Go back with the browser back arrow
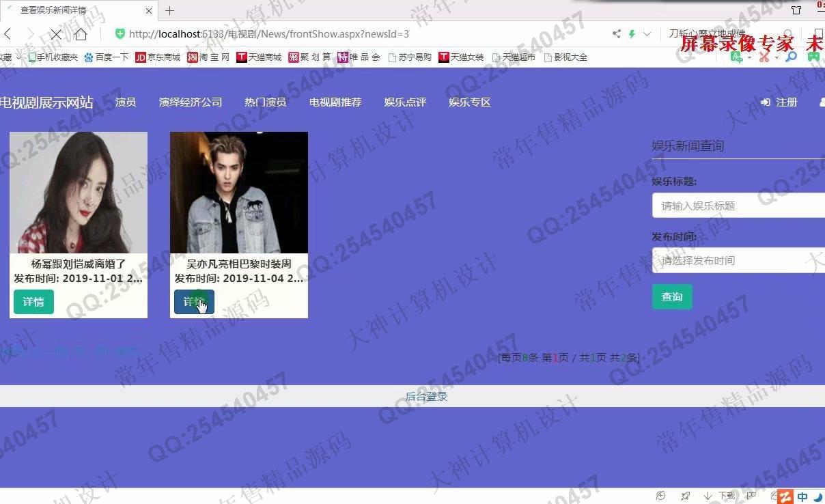The image size is (825, 504). 7,34
